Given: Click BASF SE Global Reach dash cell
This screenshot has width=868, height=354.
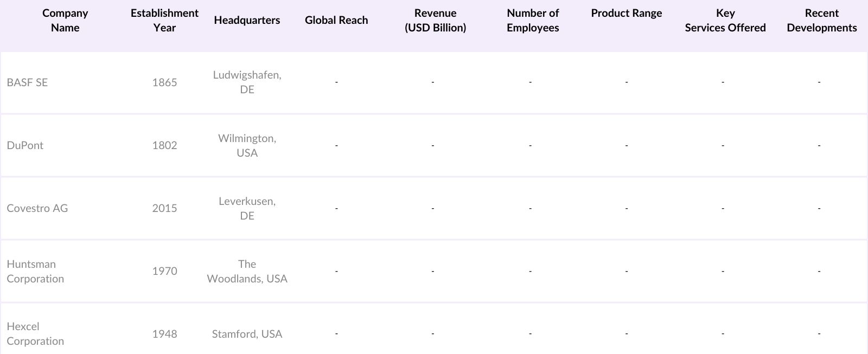Looking at the screenshot, I should [x=336, y=82].
